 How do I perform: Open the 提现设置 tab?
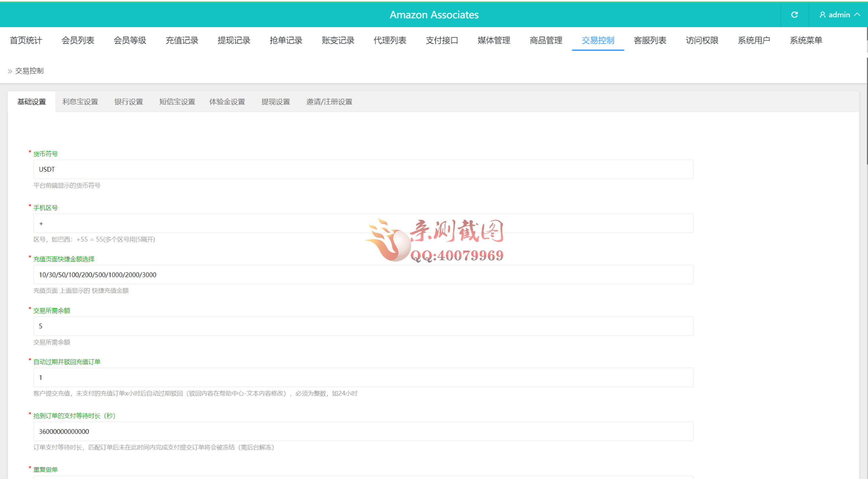pyautogui.click(x=276, y=101)
